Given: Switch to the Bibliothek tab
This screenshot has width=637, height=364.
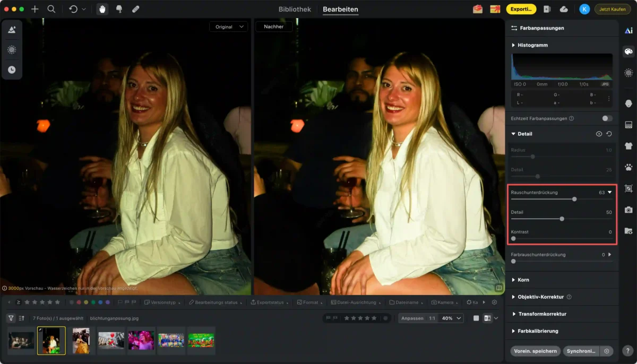Looking at the screenshot, I should (295, 9).
